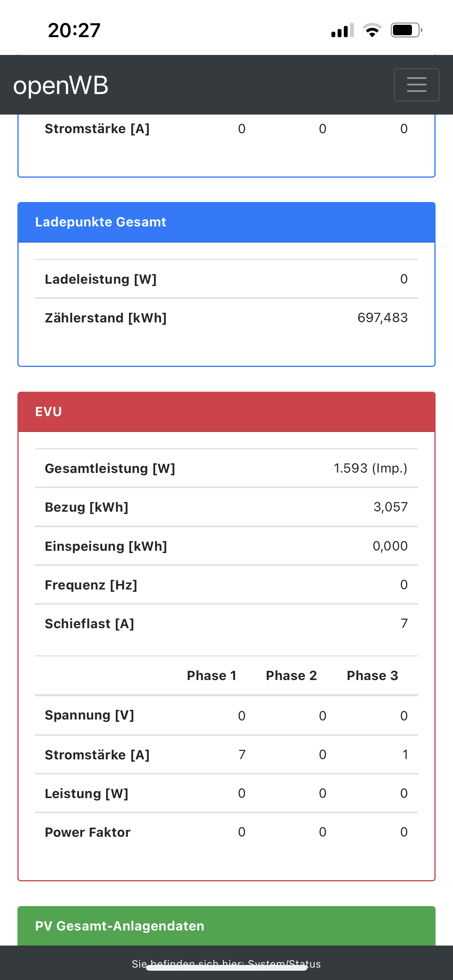This screenshot has width=453, height=980.
Task: Select the Phase 1 column header
Action: [x=211, y=676]
